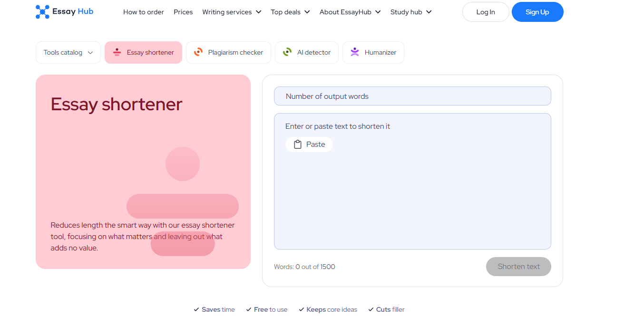Click the Humanizer figure icon
This screenshot has height=326, width=644.
355,52
